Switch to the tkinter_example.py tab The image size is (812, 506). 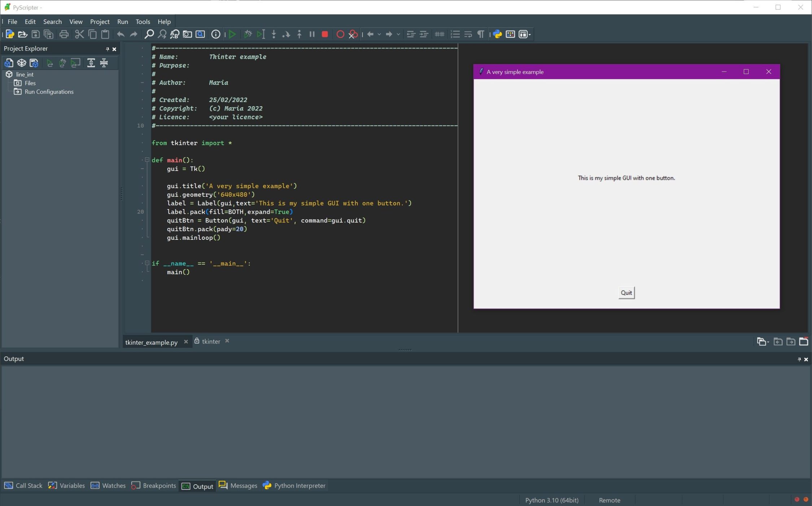[x=152, y=342]
